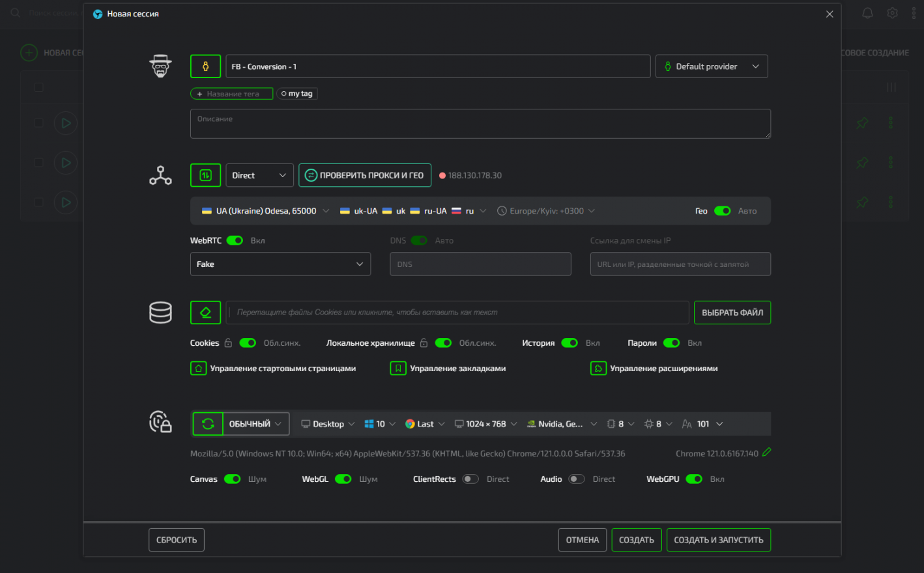Open the WebRTC Fake mode dropdown
Viewport: 924px width, 573px height.
[x=280, y=264]
